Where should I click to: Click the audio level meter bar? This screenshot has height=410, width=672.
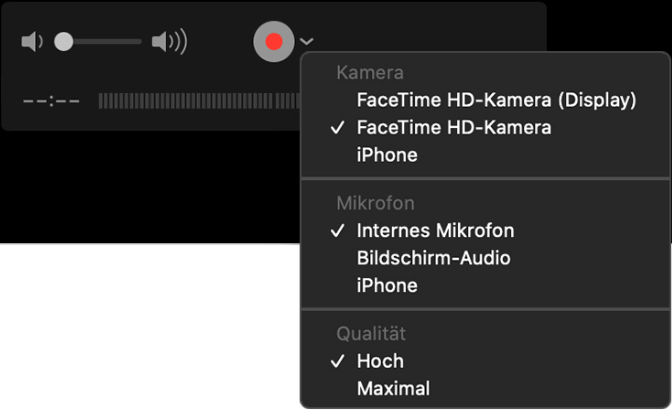pos(198,101)
